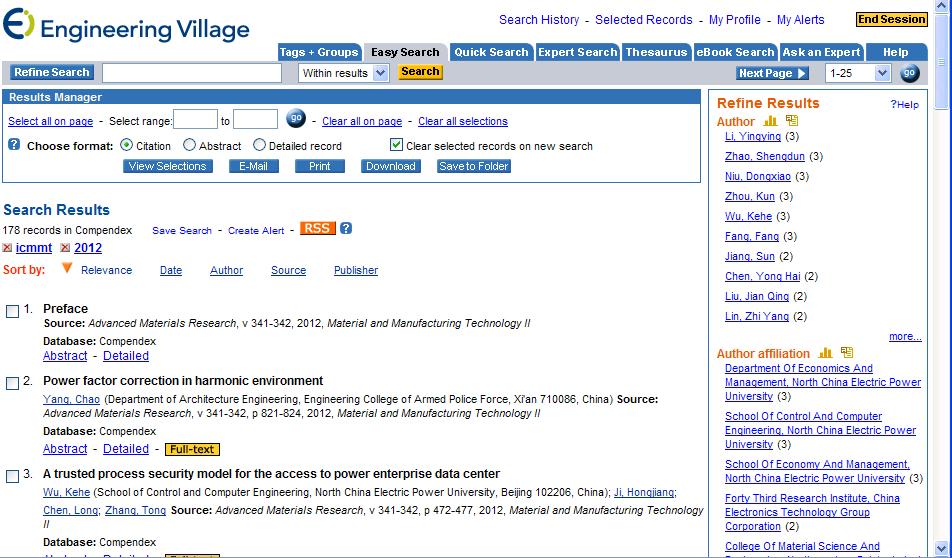
Task: Open the Search History link
Action: (x=539, y=19)
